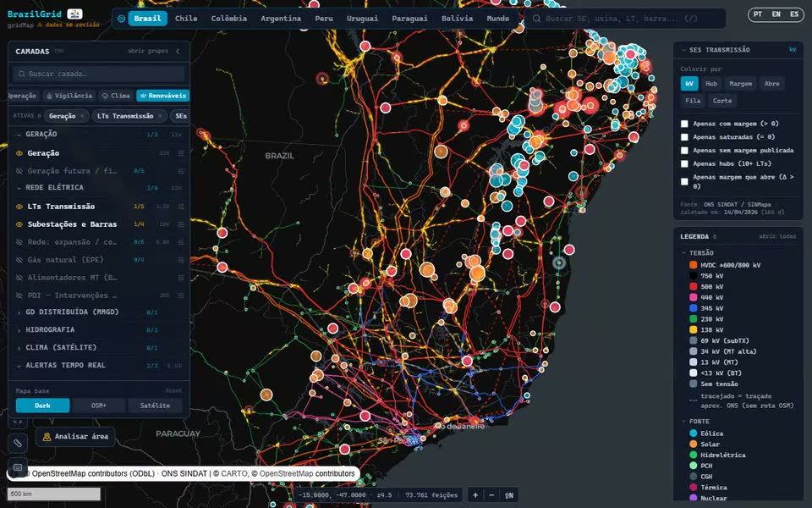The image size is (812, 508).
Task: Click the search icon in Buscar camada
Action: (x=22, y=75)
